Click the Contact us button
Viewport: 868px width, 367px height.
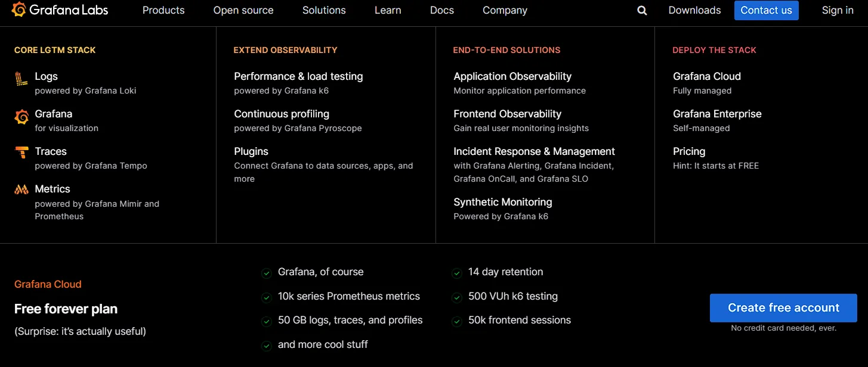766,10
